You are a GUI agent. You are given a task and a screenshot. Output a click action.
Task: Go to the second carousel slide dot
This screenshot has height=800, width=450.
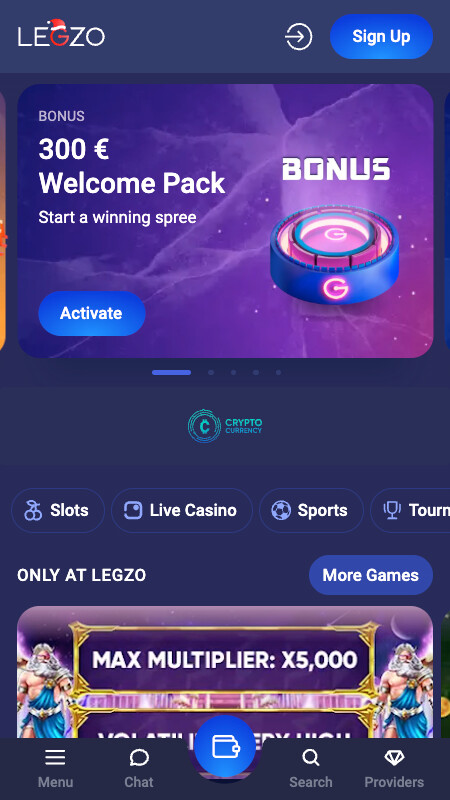[x=211, y=372]
